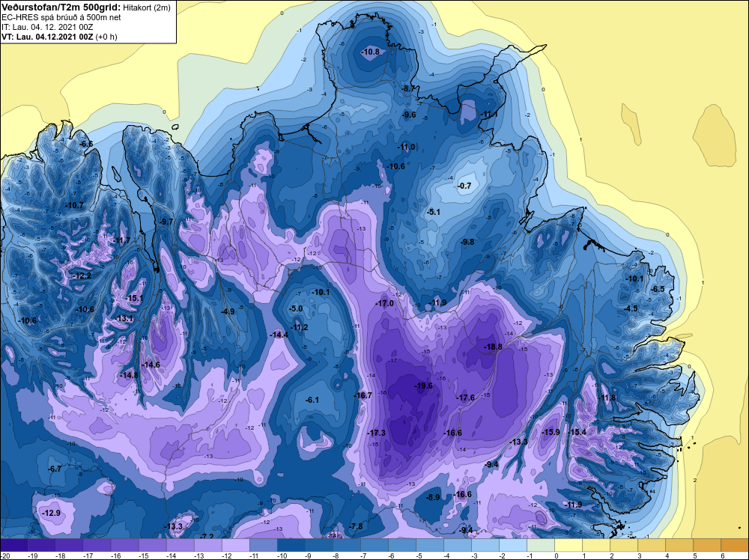The image size is (749, 560).
Task: Click the -5.0 temperature value
Action: (296, 309)
